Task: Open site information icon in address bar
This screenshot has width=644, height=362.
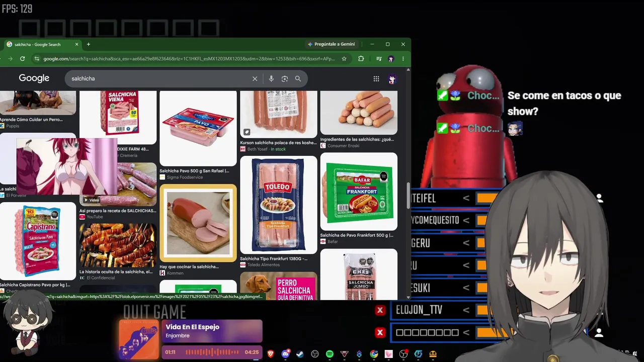Action: point(36,59)
